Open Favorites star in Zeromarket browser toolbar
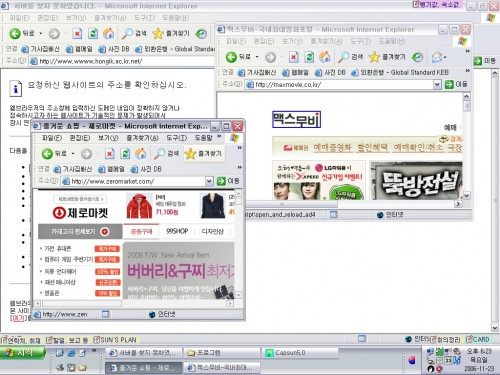The image size is (500, 375). click(203, 154)
